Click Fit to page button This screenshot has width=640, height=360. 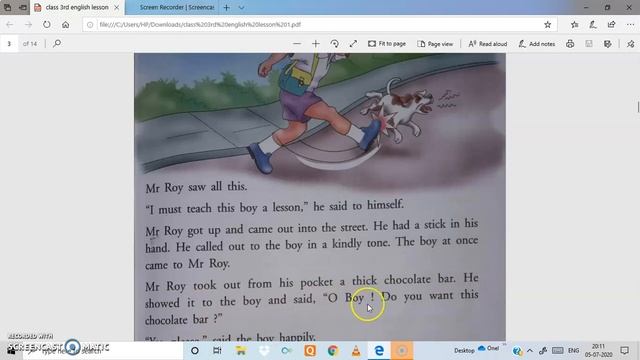point(387,43)
